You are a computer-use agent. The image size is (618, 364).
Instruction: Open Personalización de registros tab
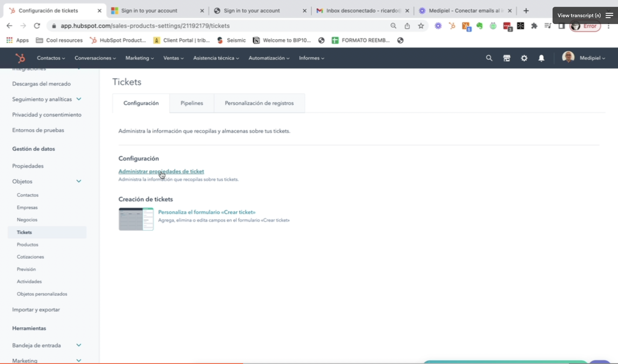259,103
